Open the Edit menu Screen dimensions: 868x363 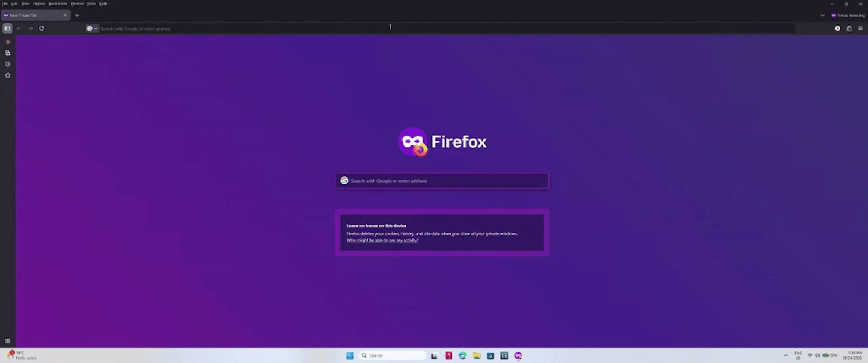tap(14, 3)
